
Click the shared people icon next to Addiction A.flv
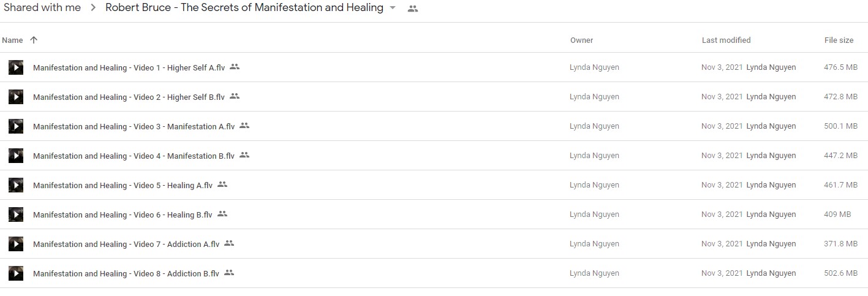point(229,243)
